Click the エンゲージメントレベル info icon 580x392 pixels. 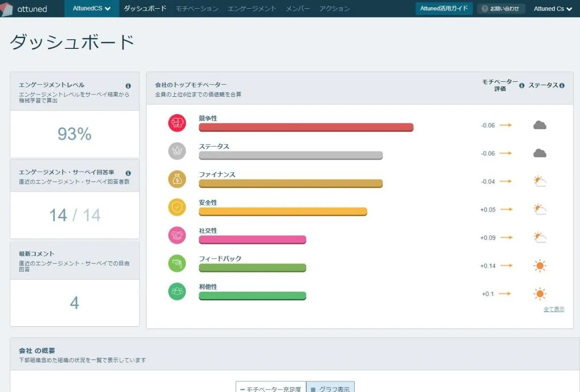tap(128, 85)
